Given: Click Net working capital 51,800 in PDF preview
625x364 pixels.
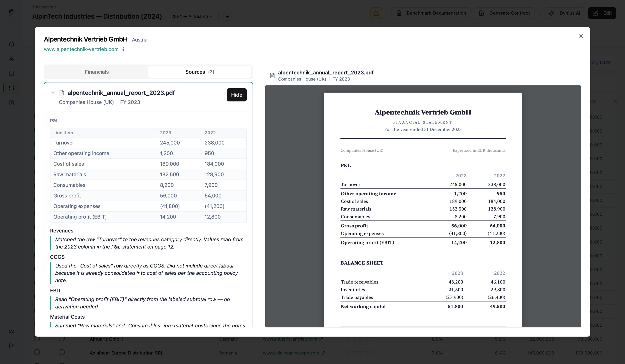Looking at the screenshot, I should (x=455, y=306).
